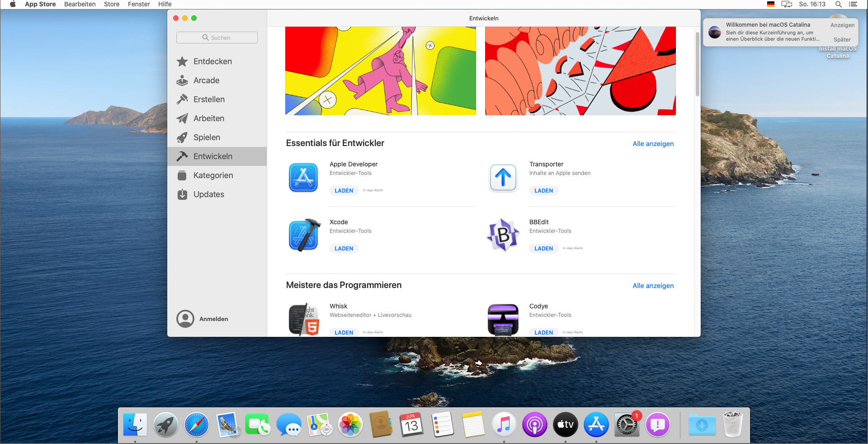Click the Anmelden account avatar icon
The height and width of the screenshot is (444, 868).
point(185,319)
